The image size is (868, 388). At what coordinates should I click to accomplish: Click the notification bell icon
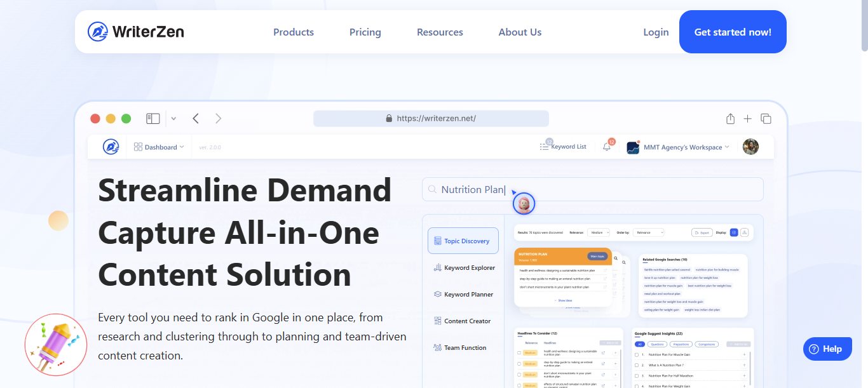click(x=607, y=147)
